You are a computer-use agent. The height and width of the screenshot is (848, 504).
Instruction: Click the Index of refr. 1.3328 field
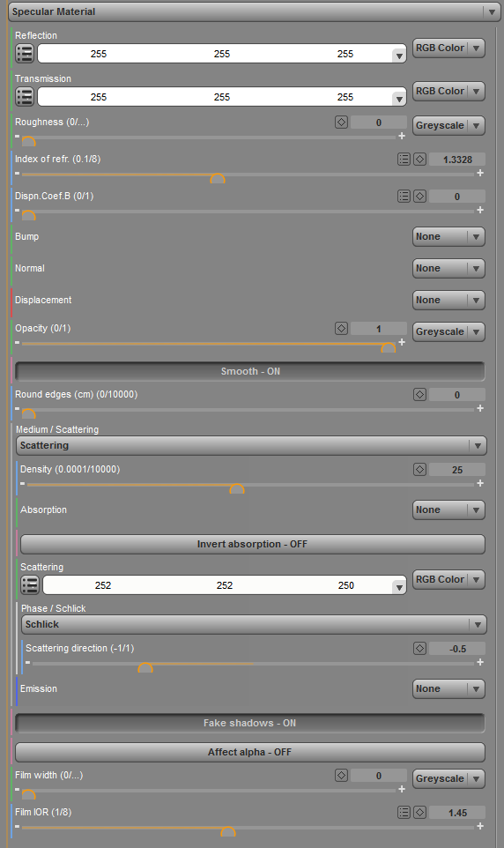[457, 160]
